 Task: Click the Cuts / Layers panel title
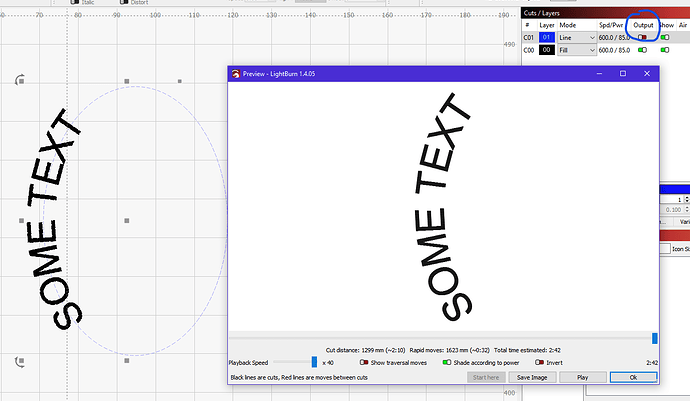(541, 13)
